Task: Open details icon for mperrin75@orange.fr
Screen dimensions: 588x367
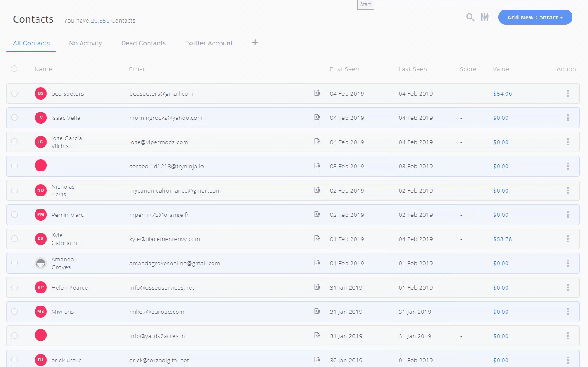Action: click(317, 214)
